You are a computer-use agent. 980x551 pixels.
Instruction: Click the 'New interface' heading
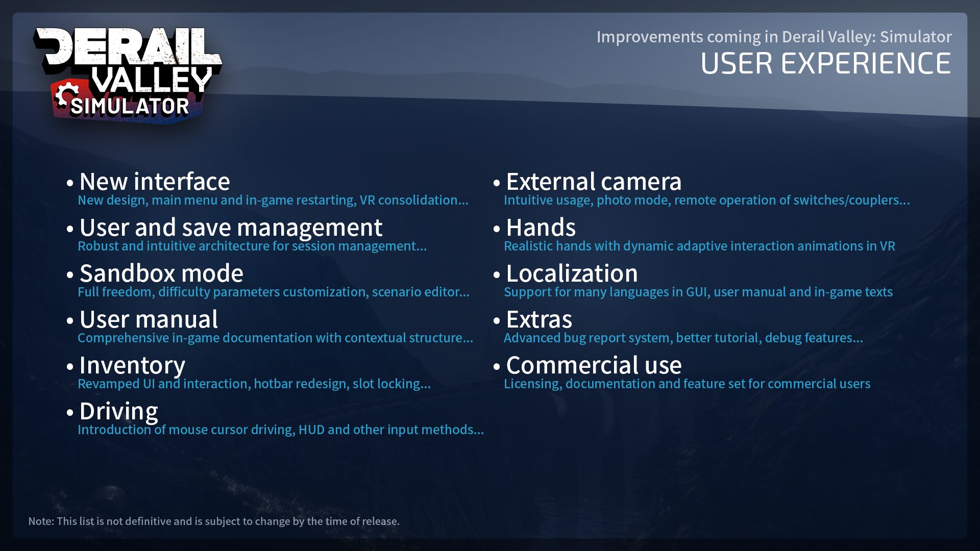click(155, 181)
